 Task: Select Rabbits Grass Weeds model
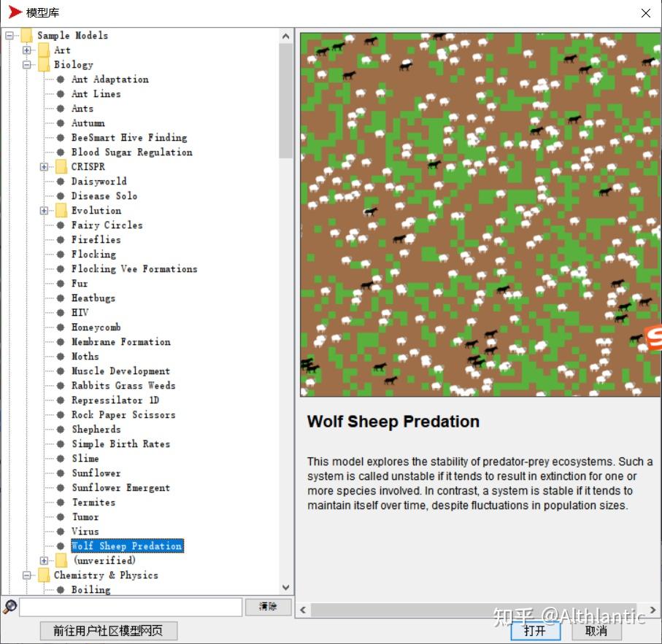click(x=123, y=386)
